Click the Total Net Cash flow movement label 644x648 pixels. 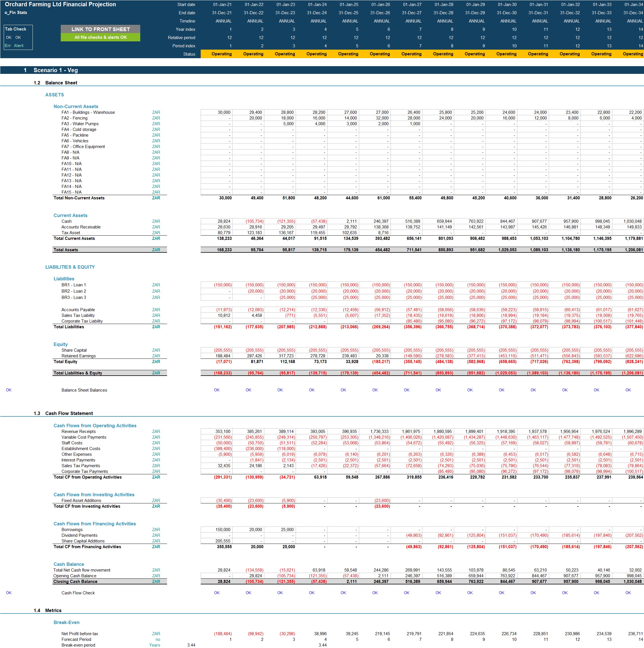(x=82, y=570)
